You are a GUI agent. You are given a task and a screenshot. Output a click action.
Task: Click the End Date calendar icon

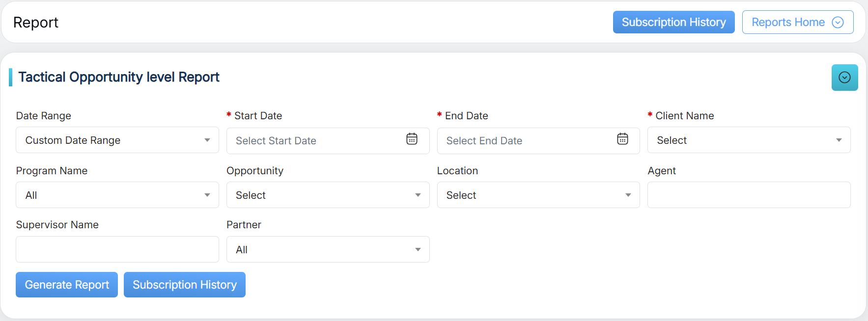click(622, 139)
